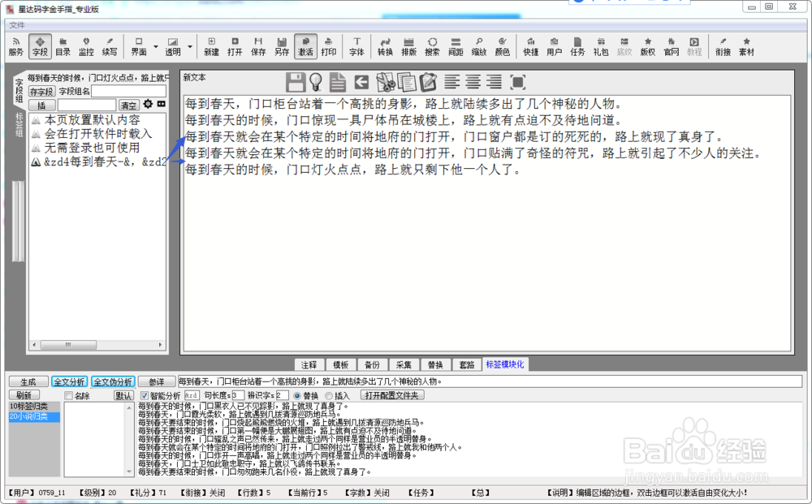This screenshot has height=504, width=812.
Task: Click the 刷新 button
Action: (24, 395)
